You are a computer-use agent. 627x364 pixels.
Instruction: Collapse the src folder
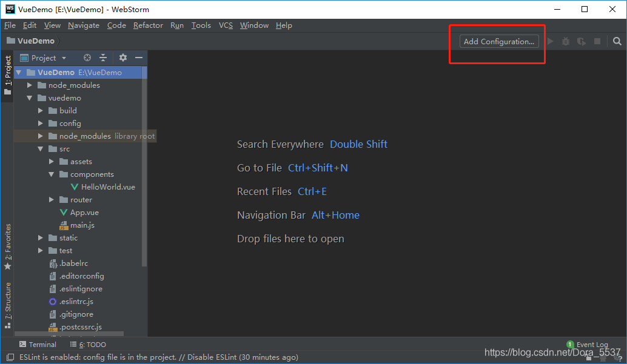[x=41, y=148]
